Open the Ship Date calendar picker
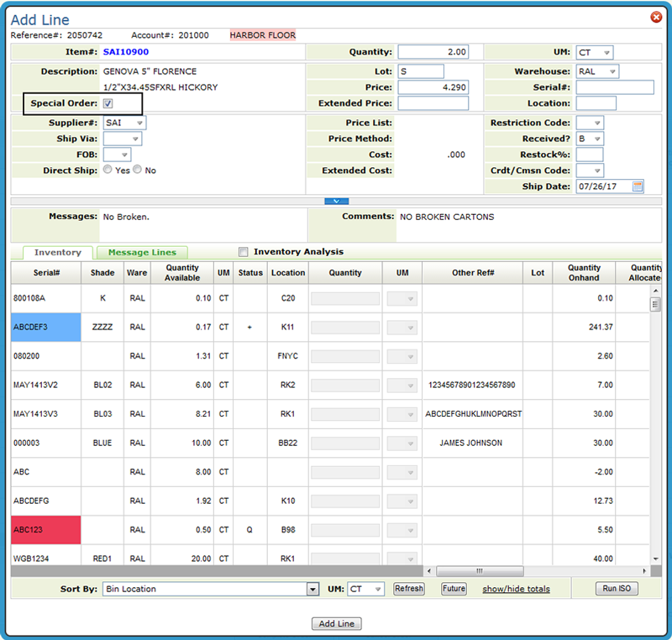 click(x=638, y=186)
